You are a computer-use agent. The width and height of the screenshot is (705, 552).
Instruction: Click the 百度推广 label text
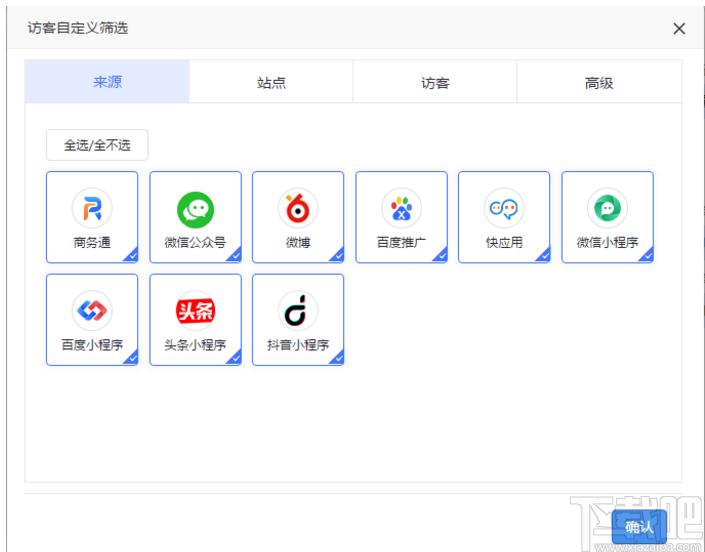point(402,242)
